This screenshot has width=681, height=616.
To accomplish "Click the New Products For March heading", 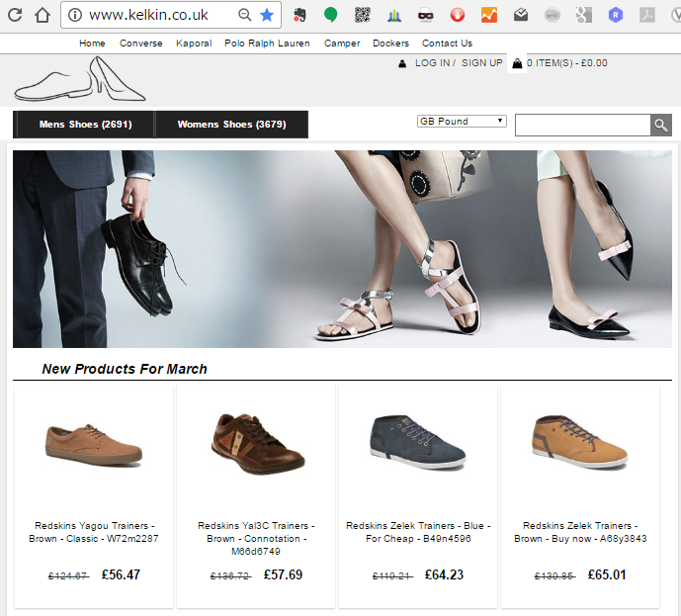I will click(x=125, y=369).
